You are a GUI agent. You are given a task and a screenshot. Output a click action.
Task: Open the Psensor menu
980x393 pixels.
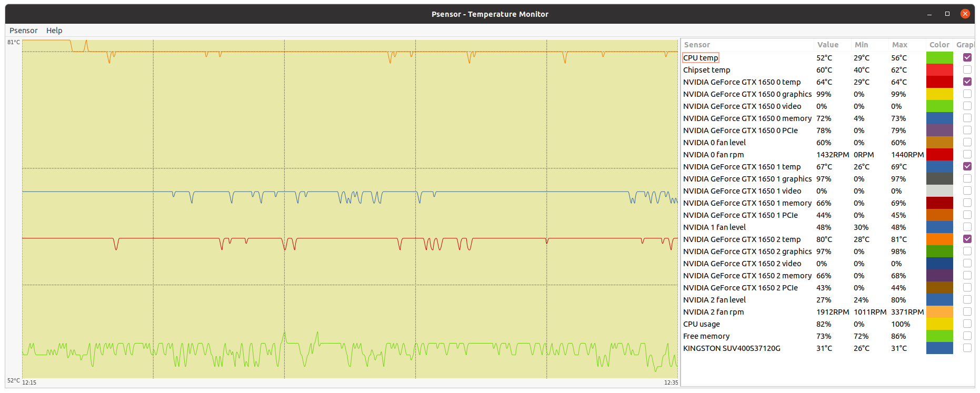23,31
